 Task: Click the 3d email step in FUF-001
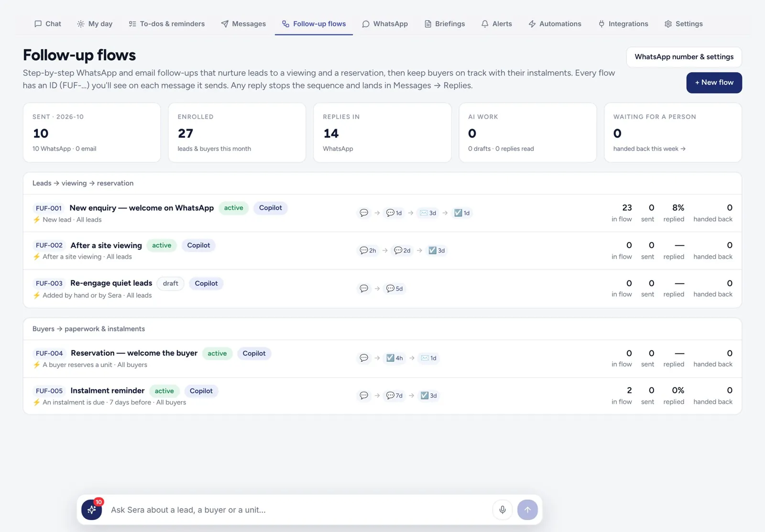point(428,213)
